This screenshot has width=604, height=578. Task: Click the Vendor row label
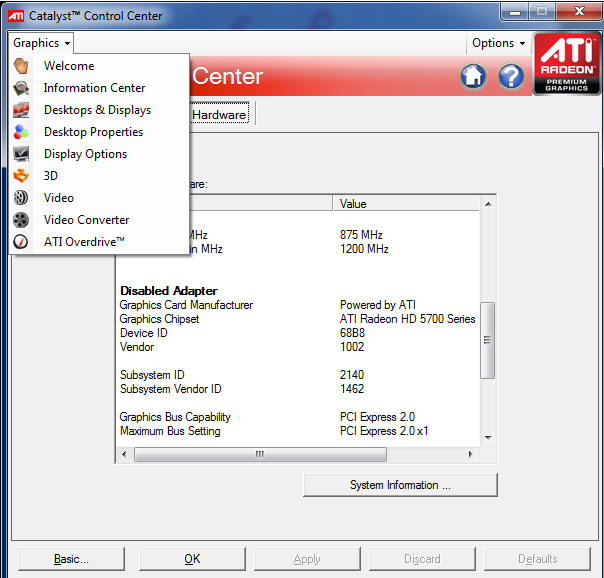pyautogui.click(x=137, y=347)
